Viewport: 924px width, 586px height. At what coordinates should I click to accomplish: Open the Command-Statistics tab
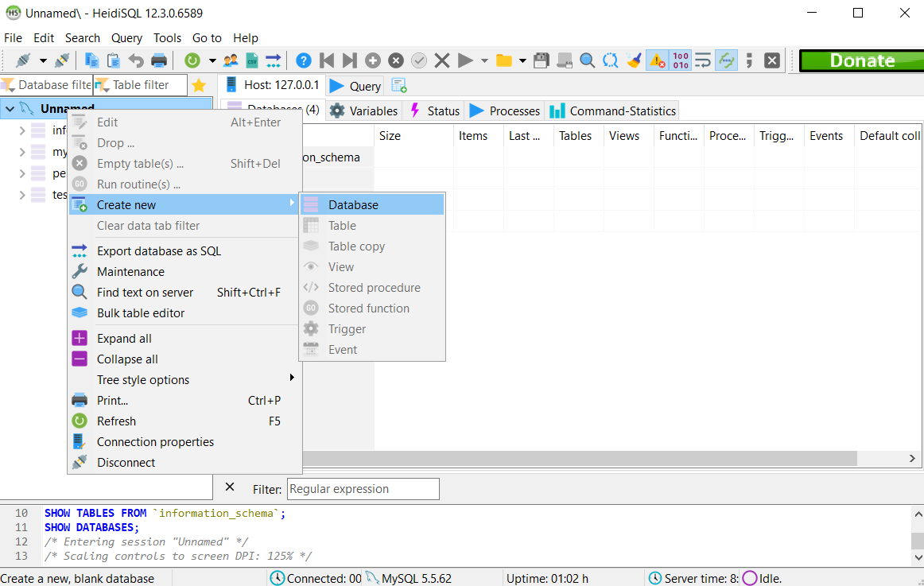(x=612, y=111)
